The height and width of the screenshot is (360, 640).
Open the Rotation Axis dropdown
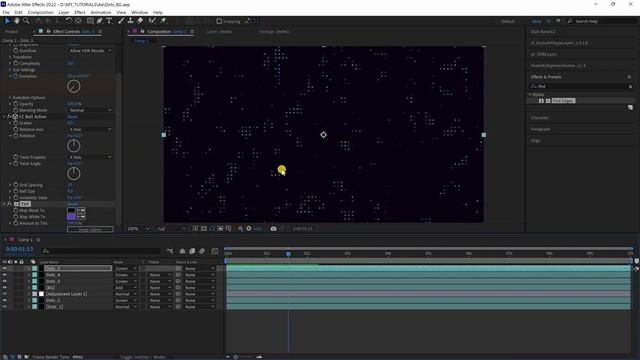(90, 129)
